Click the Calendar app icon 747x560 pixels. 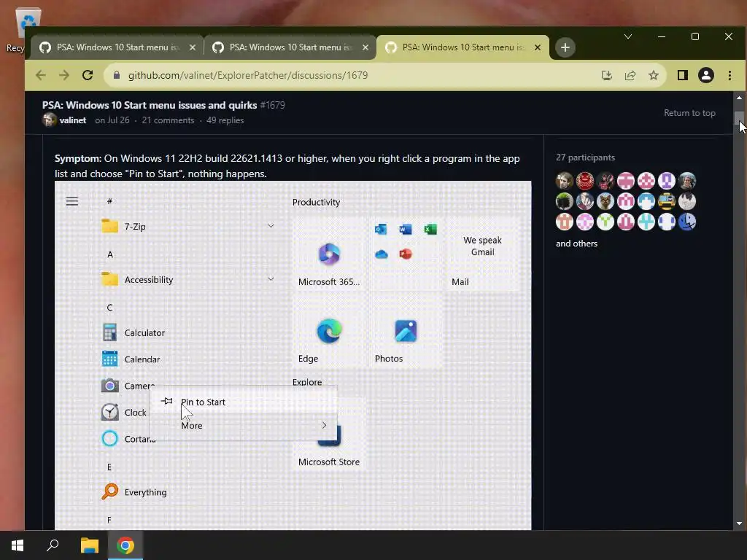coord(109,359)
